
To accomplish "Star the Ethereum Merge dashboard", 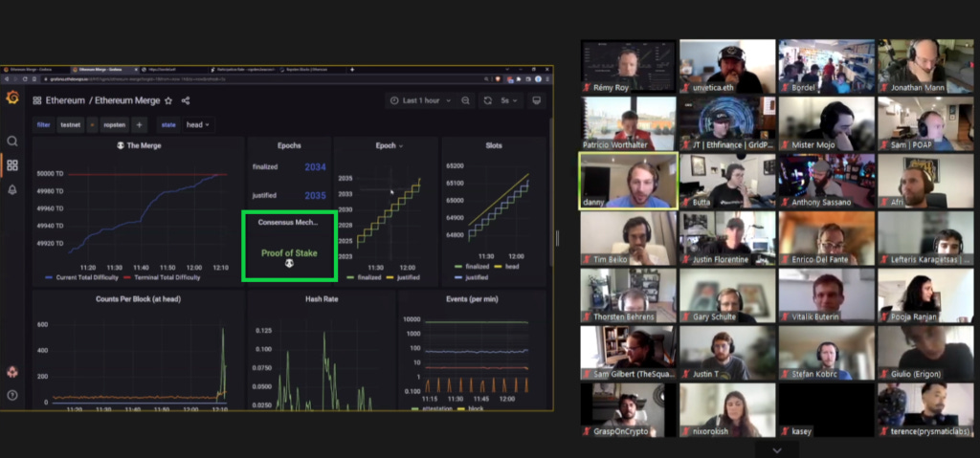I will pyautogui.click(x=168, y=100).
